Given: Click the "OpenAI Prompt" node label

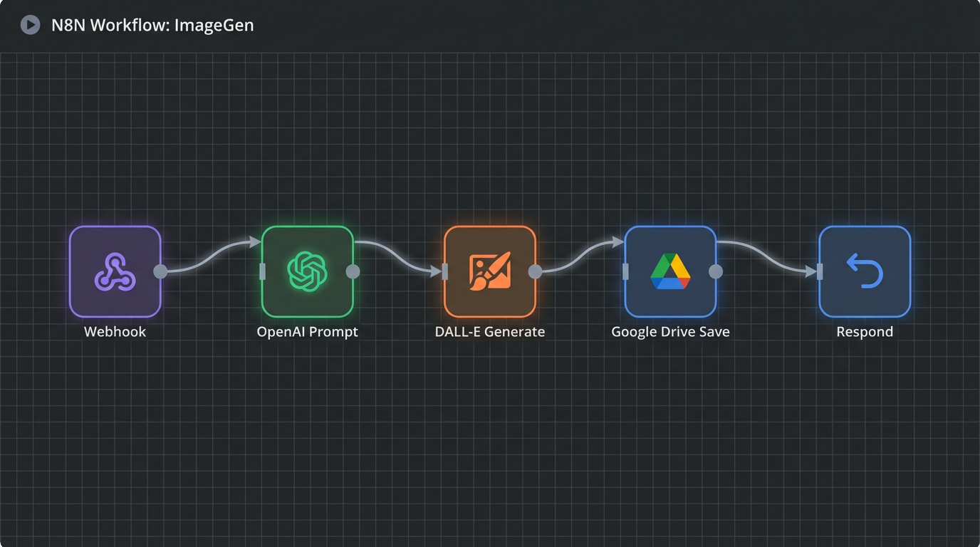Looking at the screenshot, I should [307, 332].
